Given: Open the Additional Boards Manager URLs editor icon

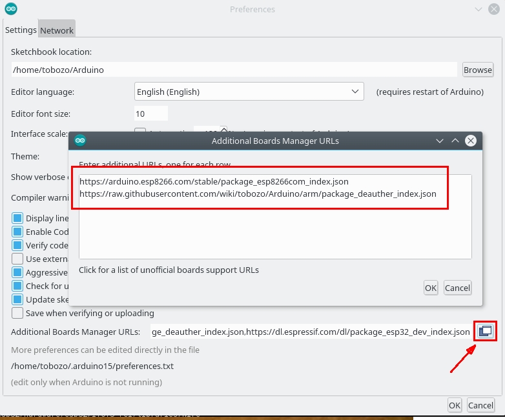Looking at the screenshot, I should (x=485, y=331).
